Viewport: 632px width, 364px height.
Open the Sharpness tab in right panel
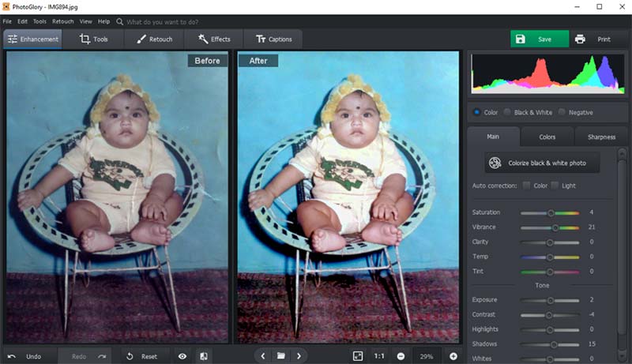click(x=601, y=137)
